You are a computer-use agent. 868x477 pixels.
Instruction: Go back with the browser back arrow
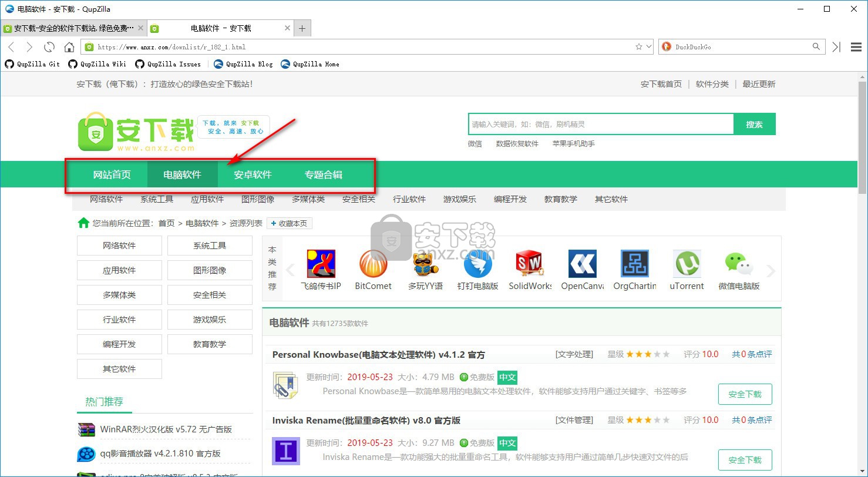pos(11,47)
